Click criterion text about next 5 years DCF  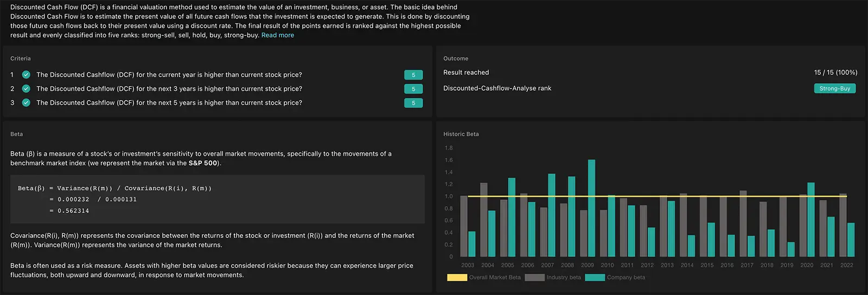pyautogui.click(x=169, y=103)
